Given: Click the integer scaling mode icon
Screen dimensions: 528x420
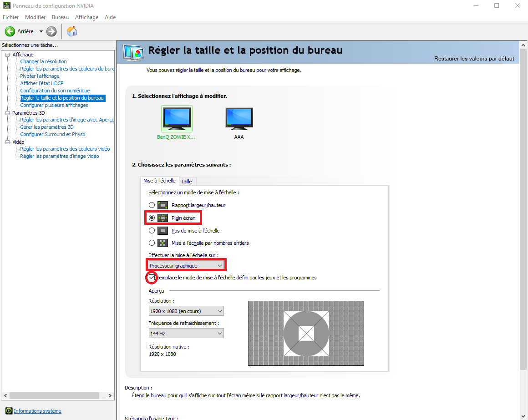Looking at the screenshot, I should pos(162,243).
